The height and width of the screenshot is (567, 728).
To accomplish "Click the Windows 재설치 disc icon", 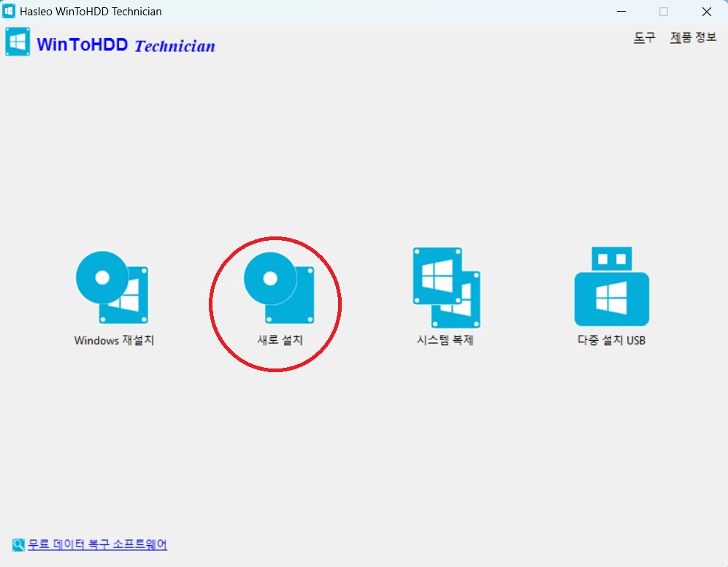I will [112, 288].
